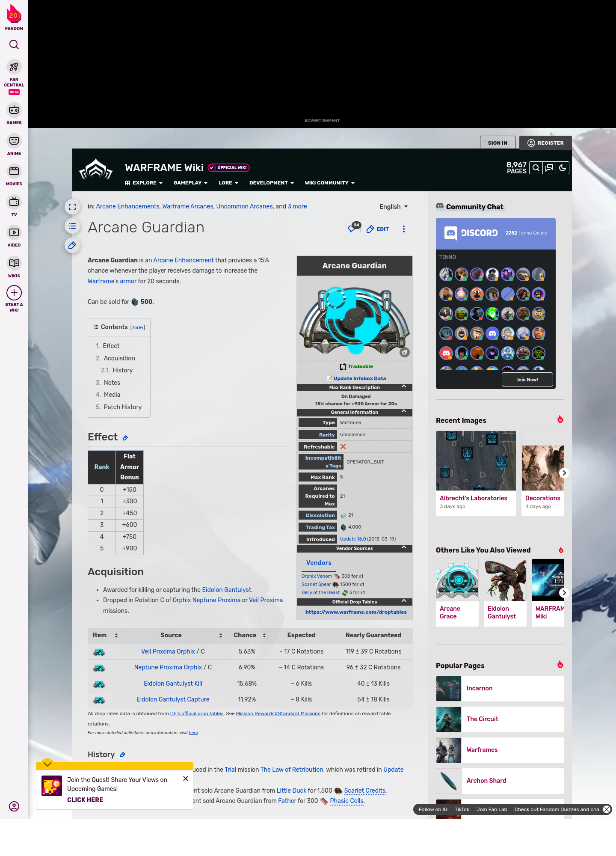Edit the Effect section pencil icon
This screenshot has width=616, height=856.
coord(125,438)
